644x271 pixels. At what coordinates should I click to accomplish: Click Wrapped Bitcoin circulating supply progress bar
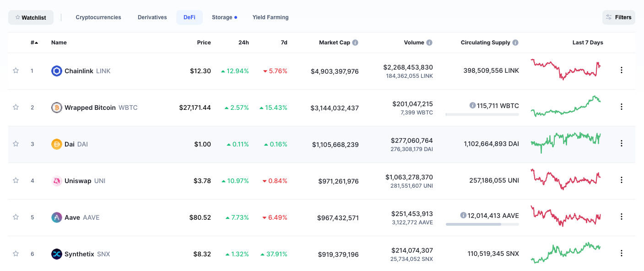tap(482, 114)
